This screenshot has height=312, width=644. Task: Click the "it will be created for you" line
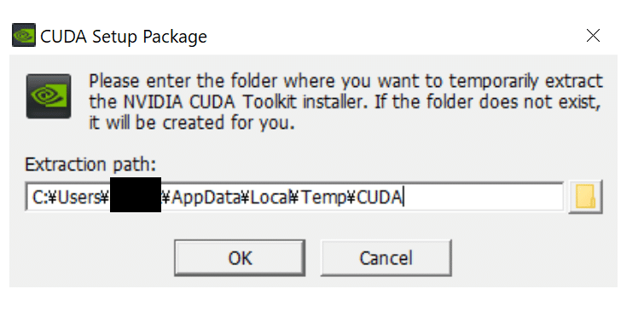(x=192, y=123)
